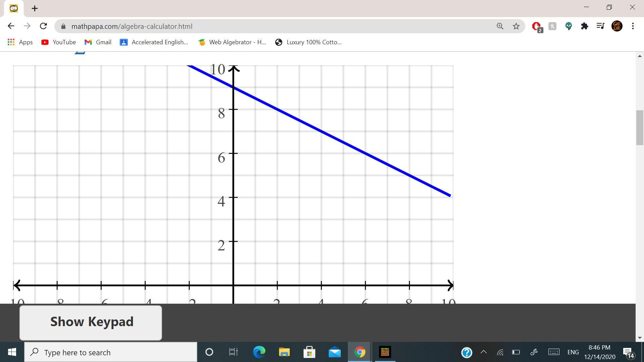Expand hidden system tray icons
644x362 pixels.
pos(483,352)
